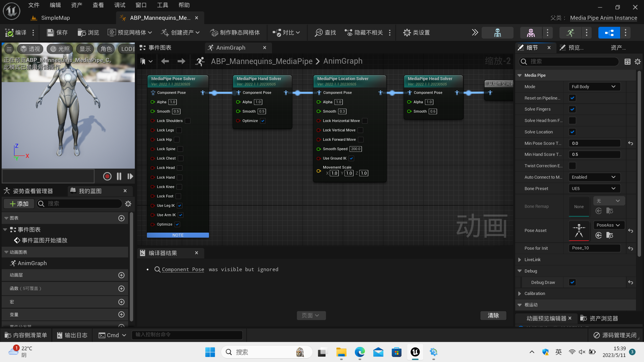This screenshot has width=644, height=362.
Task: Click the 隐藏不相关 toolbar icon
Action: pyautogui.click(x=363, y=33)
